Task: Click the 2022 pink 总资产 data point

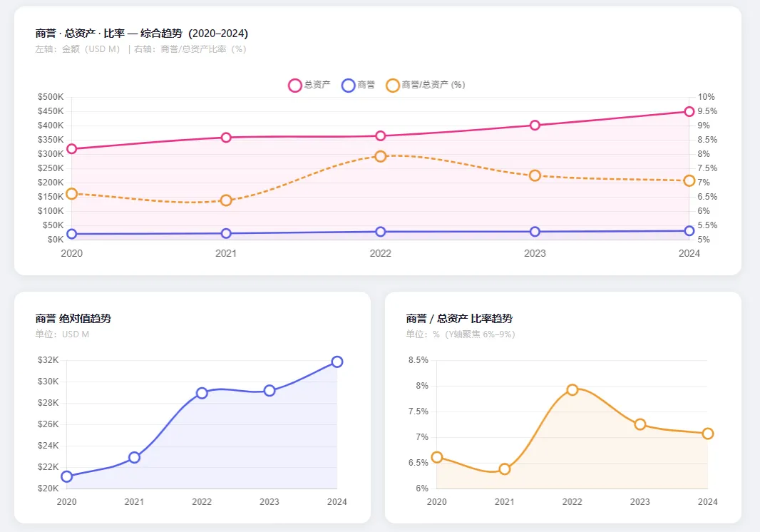Action: point(381,136)
